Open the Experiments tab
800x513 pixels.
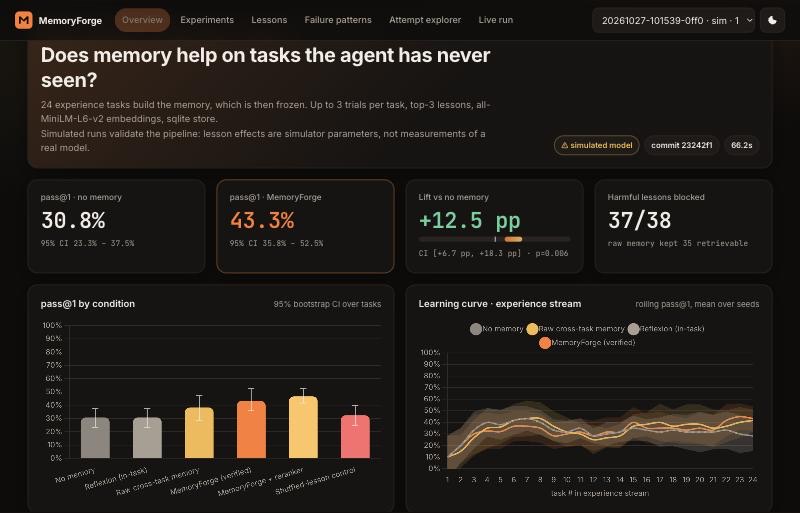207,20
